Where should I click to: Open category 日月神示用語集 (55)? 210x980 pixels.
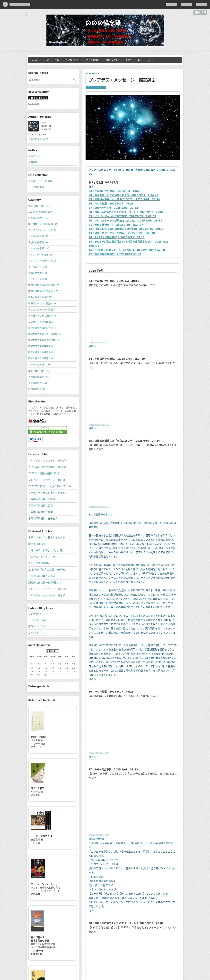(38, 236)
